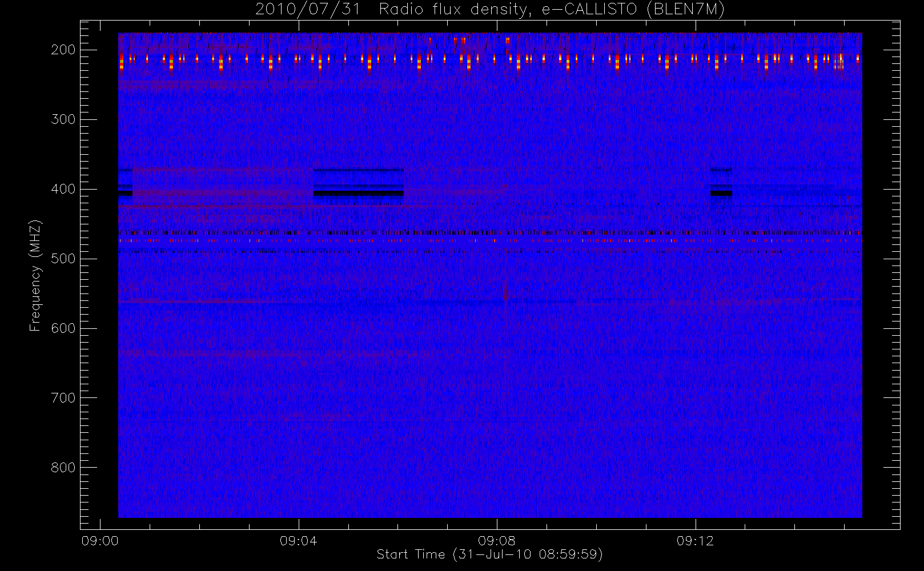The height and width of the screenshot is (571, 924).
Task: Click the plot title 'Radio flux density, e-CALLISTO (BLEN7M)'
Action: coord(552,10)
